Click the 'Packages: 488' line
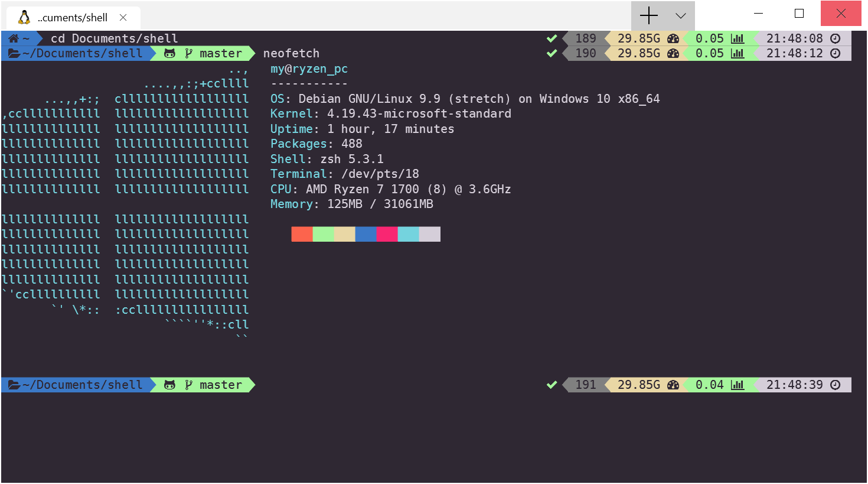Screen dimensions: 868x484 316,144
